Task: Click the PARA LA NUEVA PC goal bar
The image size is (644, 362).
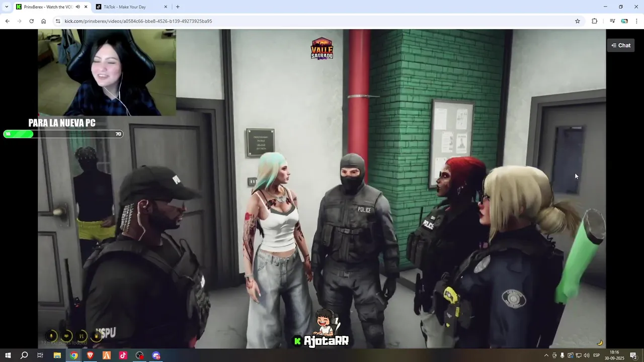Action: (63, 134)
